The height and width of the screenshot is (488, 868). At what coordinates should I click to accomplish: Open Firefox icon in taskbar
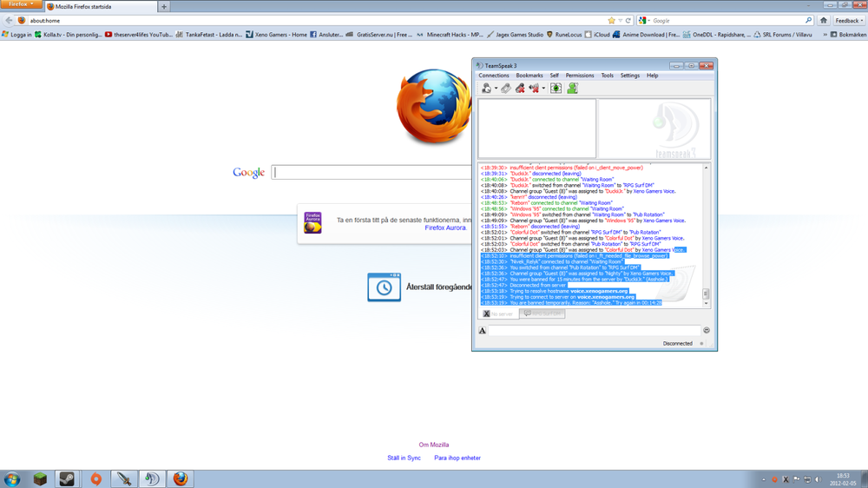[x=180, y=479]
